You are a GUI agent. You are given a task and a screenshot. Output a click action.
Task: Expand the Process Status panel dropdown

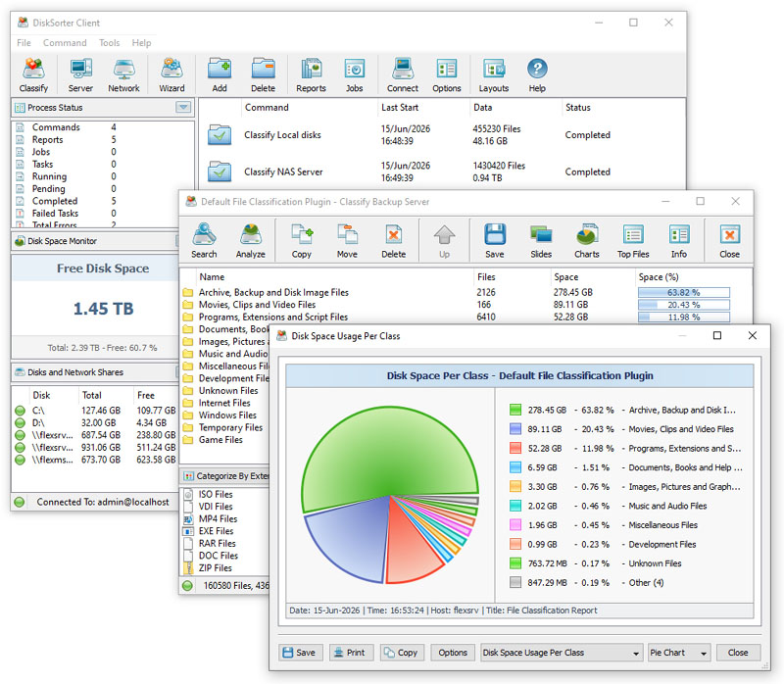[183, 107]
